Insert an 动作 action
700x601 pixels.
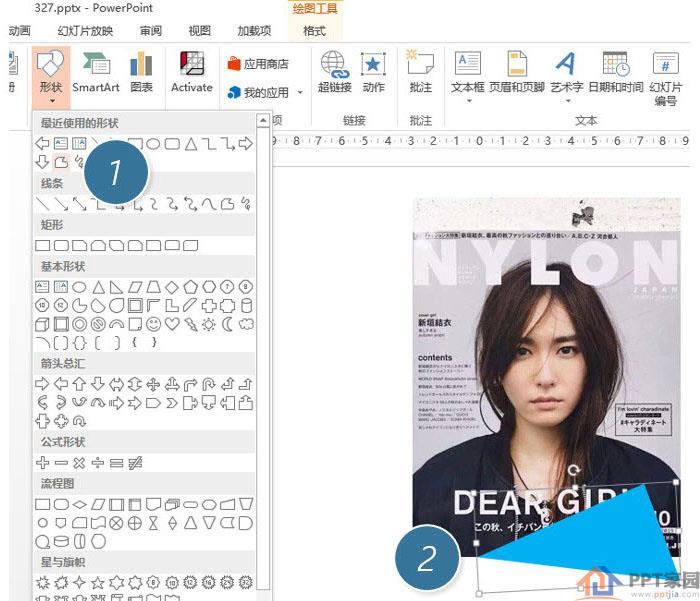[x=373, y=72]
